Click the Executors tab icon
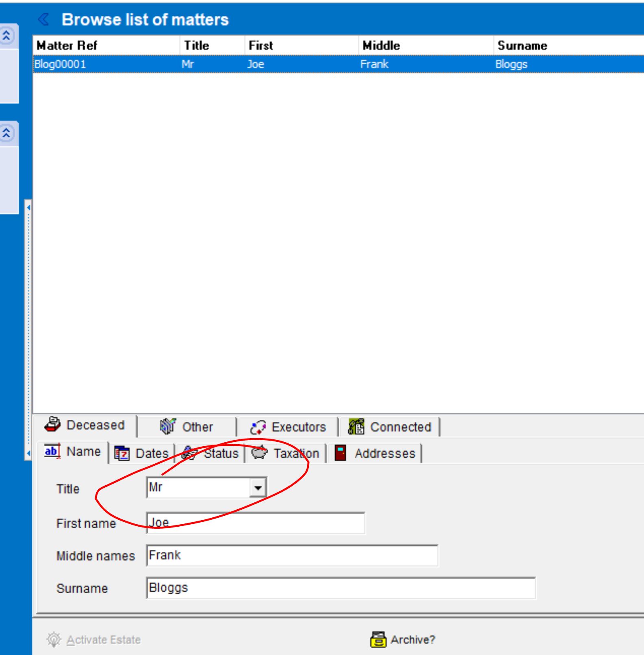 pos(258,427)
